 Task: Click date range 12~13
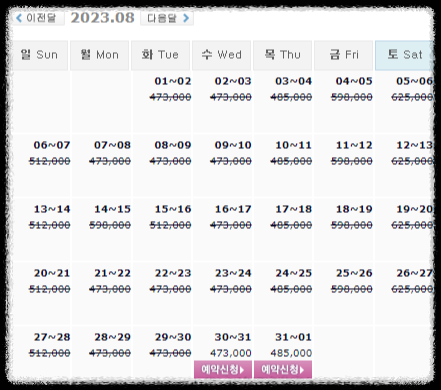[414, 145]
